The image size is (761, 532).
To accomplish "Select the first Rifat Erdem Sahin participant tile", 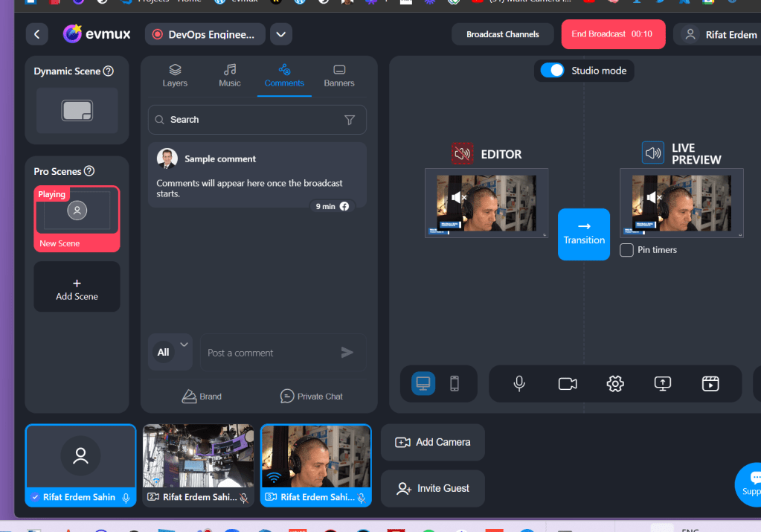I will 80,465.
